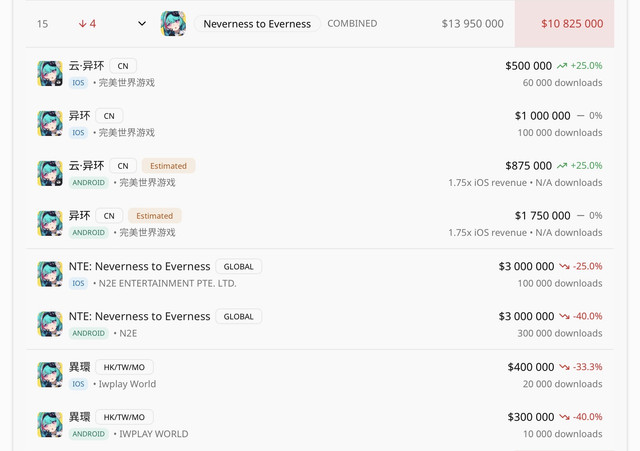640x451 pixels.
Task: Click the red trend arrow beside $300 000 -40.0%
Action: (564, 417)
